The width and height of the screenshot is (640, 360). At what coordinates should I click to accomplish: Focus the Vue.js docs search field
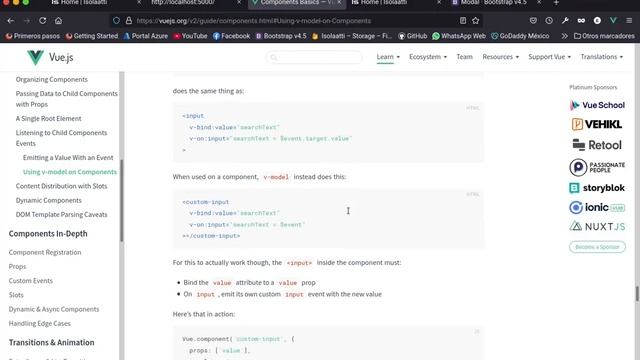pos(314,57)
